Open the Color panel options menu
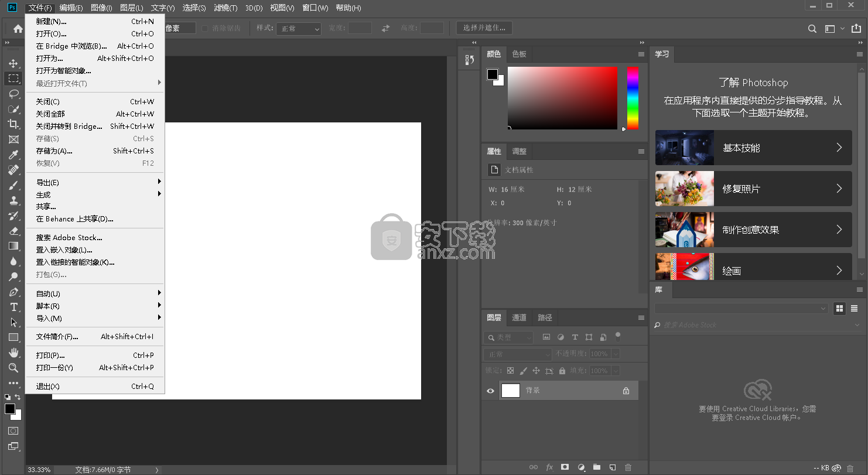This screenshot has height=475, width=868. (x=641, y=54)
